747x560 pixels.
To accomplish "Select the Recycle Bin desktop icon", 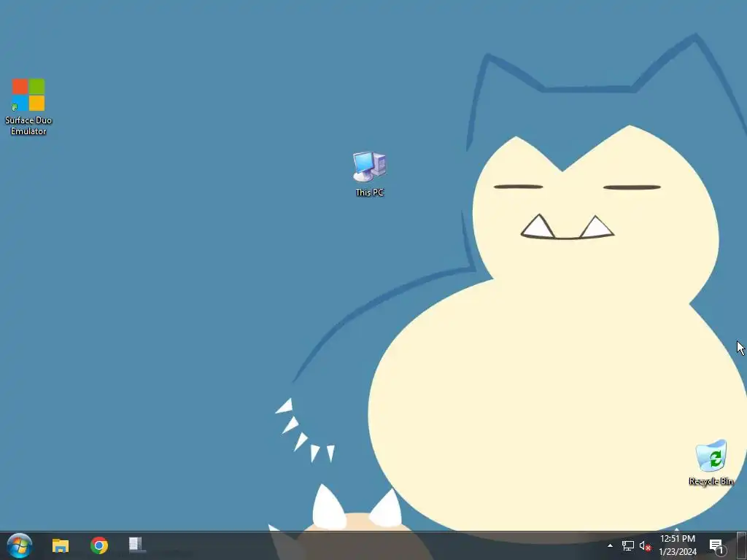I will point(711,463).
